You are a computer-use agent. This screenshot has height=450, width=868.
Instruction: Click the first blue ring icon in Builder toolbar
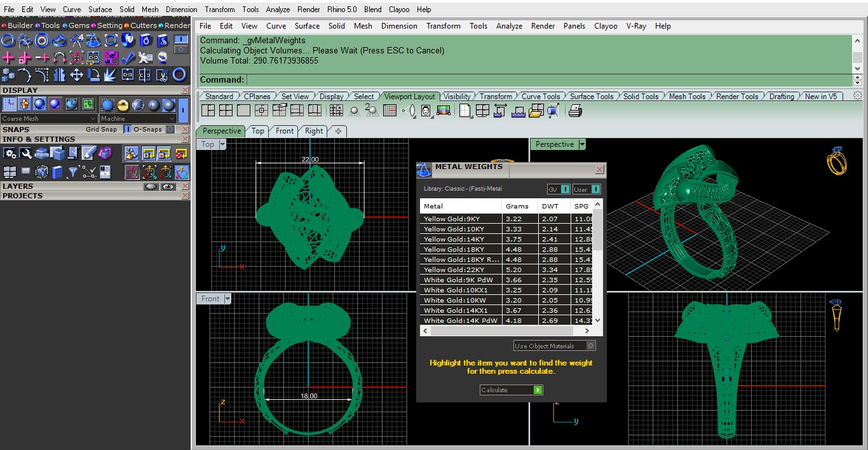tap(8, 41)
